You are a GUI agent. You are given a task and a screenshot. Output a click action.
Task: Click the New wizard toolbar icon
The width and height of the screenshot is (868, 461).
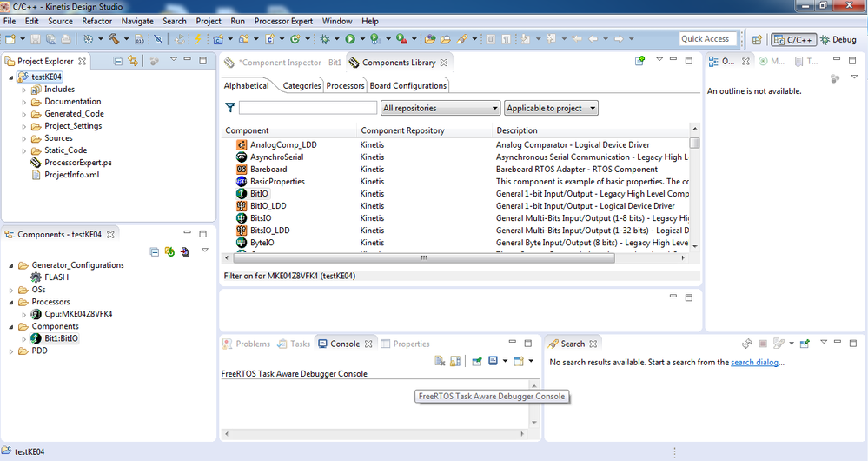click(x=10, y=39)
